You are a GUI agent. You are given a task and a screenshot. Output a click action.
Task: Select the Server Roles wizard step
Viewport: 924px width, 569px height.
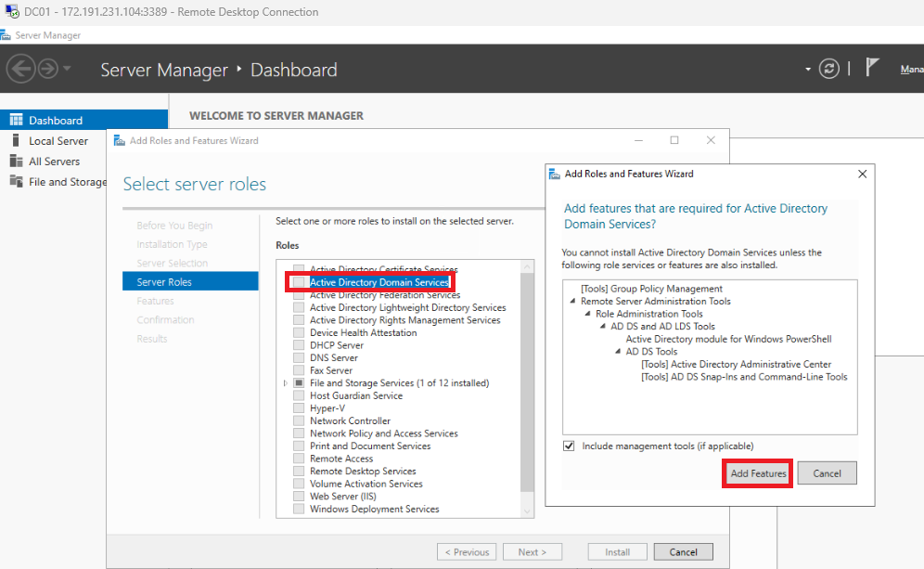click(x=190, y=282)
